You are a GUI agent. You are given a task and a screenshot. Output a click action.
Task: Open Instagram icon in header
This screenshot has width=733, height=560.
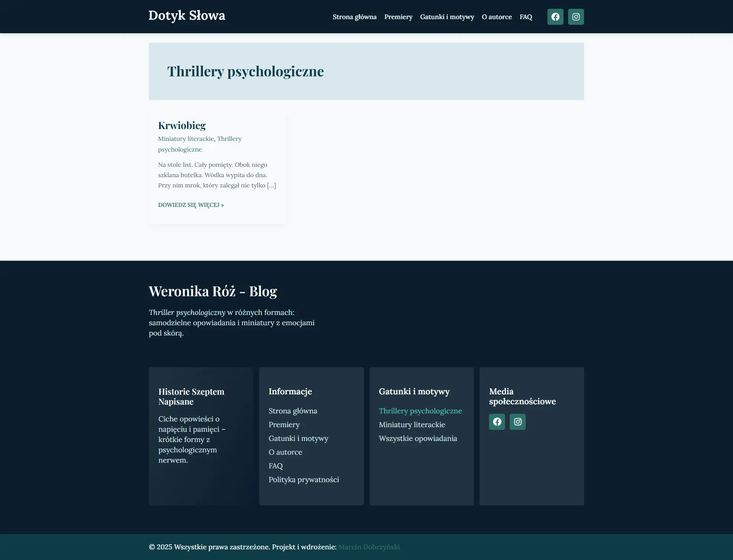pyautogui.click(x=576, y=17)
